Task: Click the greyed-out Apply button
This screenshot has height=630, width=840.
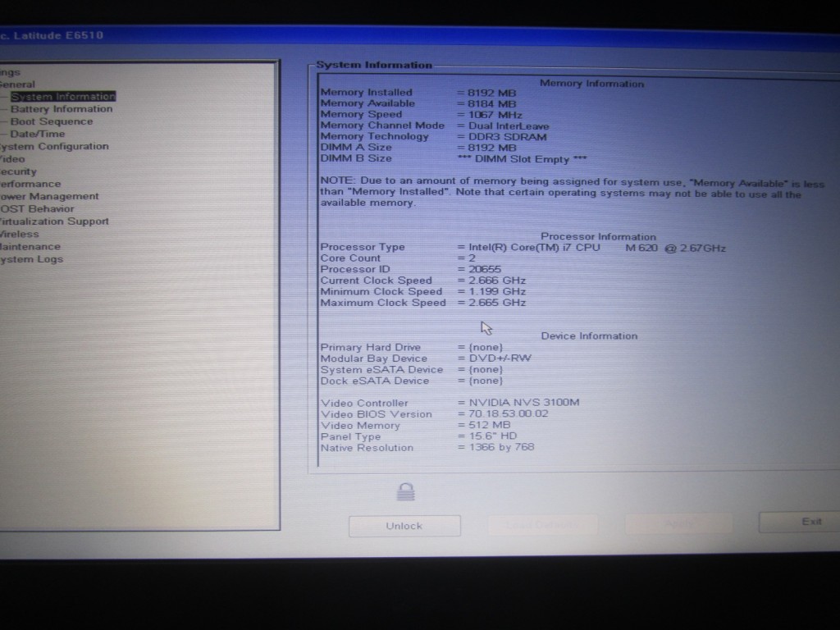Action: (x=678, y=523)
